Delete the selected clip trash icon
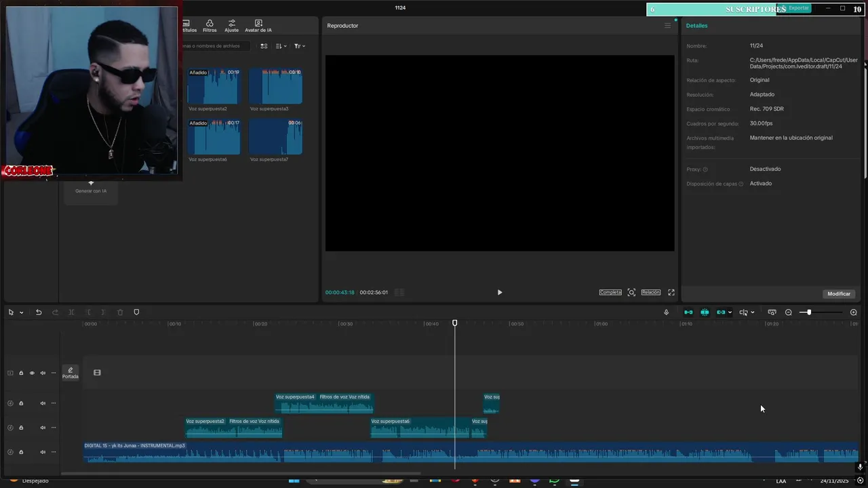Image resolution: width=868 pixels, height=488 pixels. click(120, 312)
